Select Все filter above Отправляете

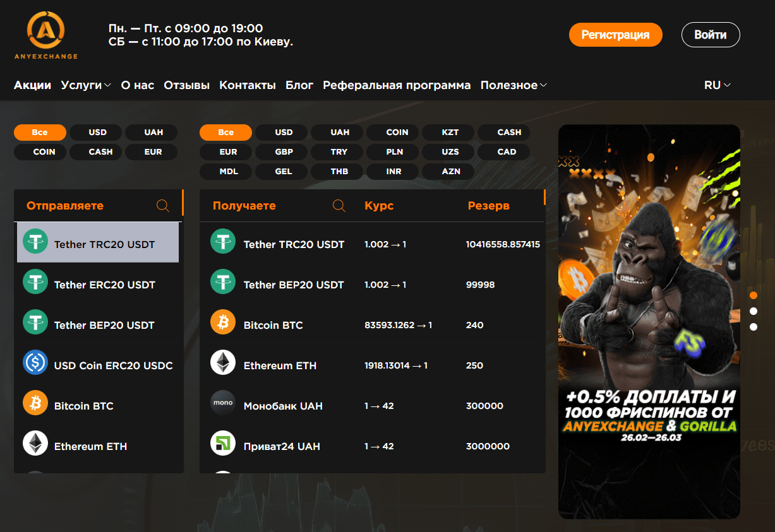click(x=40, y=133)
